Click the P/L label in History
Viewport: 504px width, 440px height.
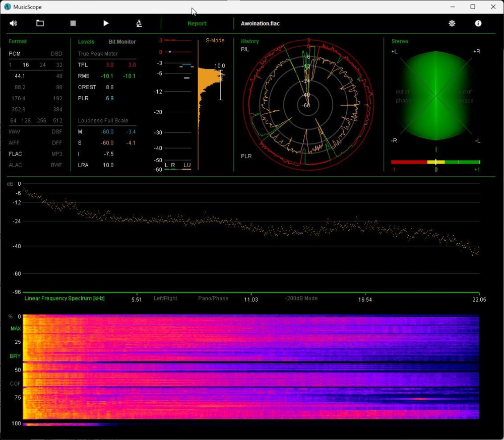coord(245,49)
